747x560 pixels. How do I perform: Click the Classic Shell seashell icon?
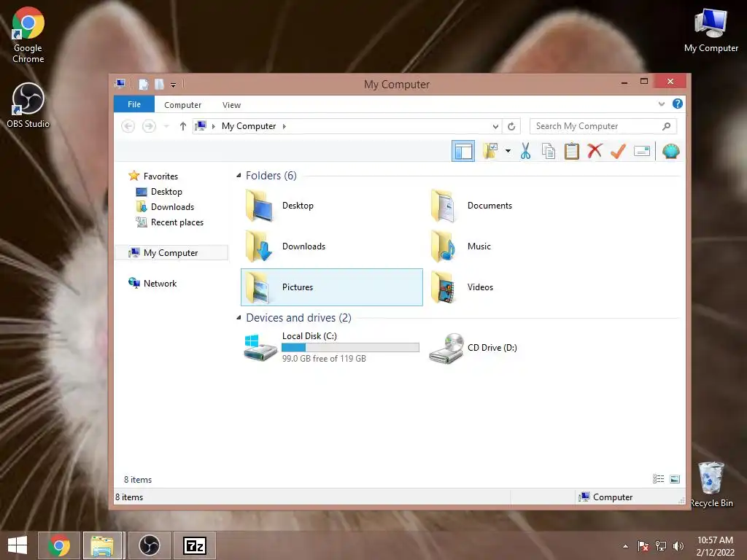click(671, 151)
